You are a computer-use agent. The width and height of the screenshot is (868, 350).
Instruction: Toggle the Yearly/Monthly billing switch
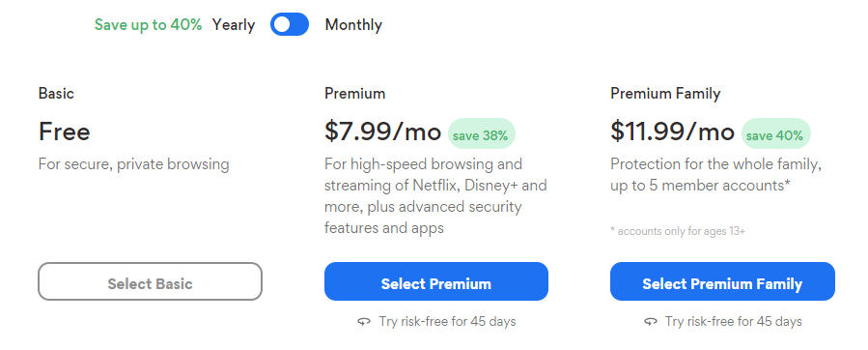pyautogui.click(x=290, y=24)
